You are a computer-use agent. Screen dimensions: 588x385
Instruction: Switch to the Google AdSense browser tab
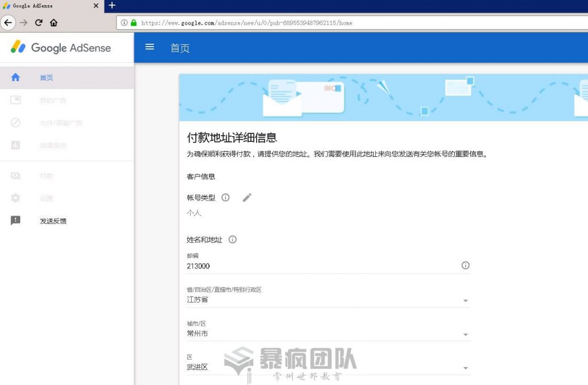[x=52, y=6]
